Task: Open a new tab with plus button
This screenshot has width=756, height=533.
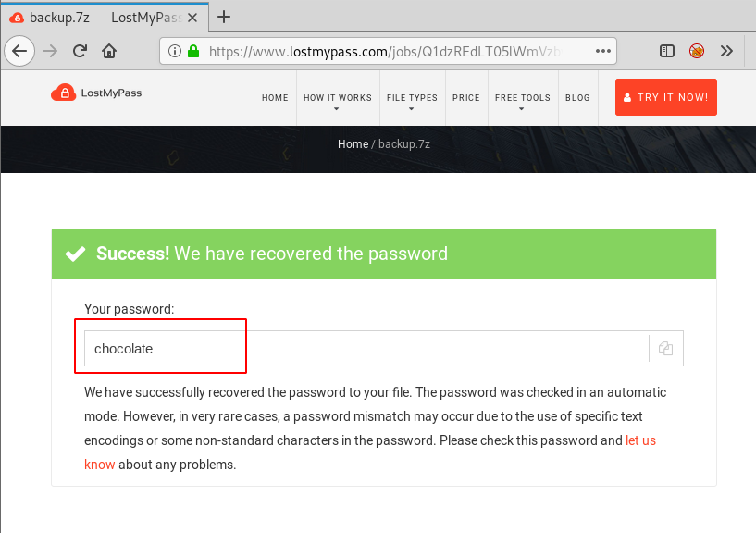Action: tap(224, 17)
